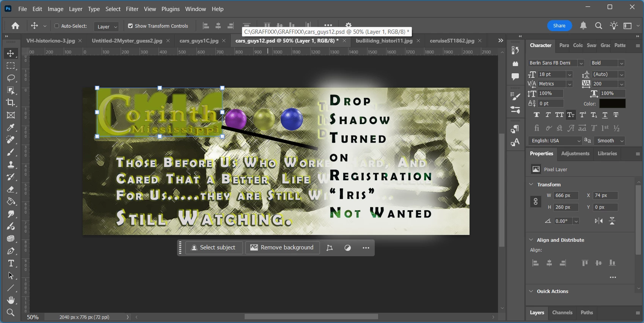Flip the layer vertically in Transform
Screen dimensions: 644x323
click(x=612, y=221)
